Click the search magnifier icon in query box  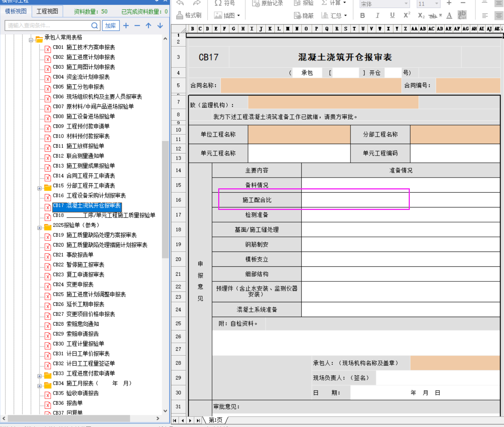click(95, 26)
